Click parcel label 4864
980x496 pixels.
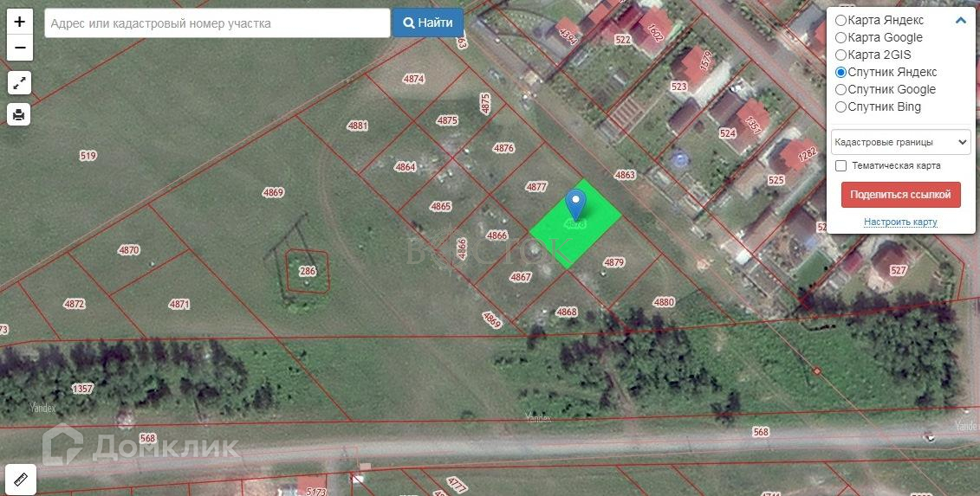pos(405,167)
